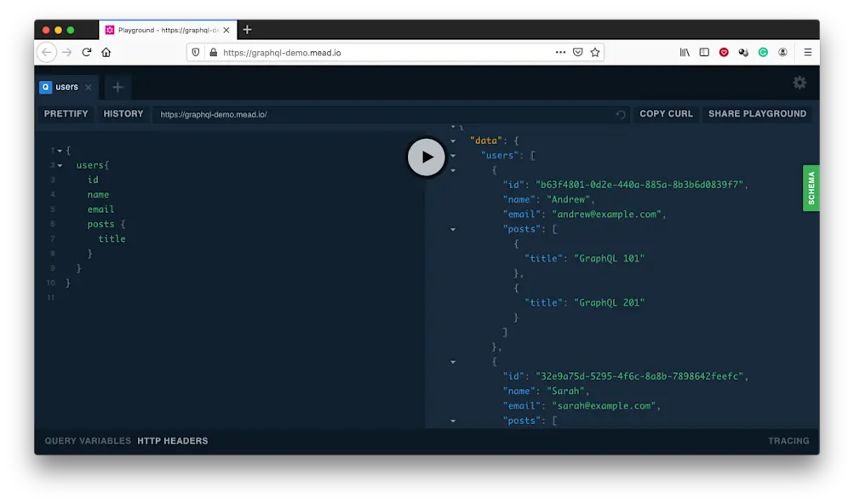
Task: Create a new query tab with the plus icon
Action: [117, 87]
